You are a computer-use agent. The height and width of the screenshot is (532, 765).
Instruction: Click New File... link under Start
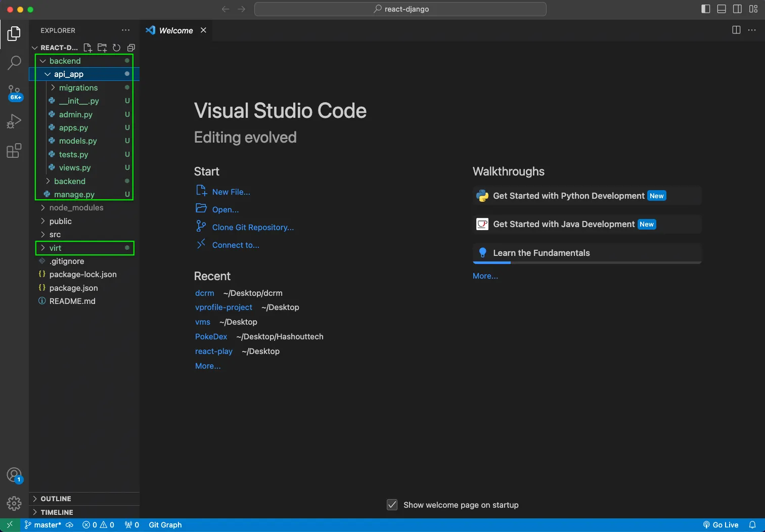[231, 192]
